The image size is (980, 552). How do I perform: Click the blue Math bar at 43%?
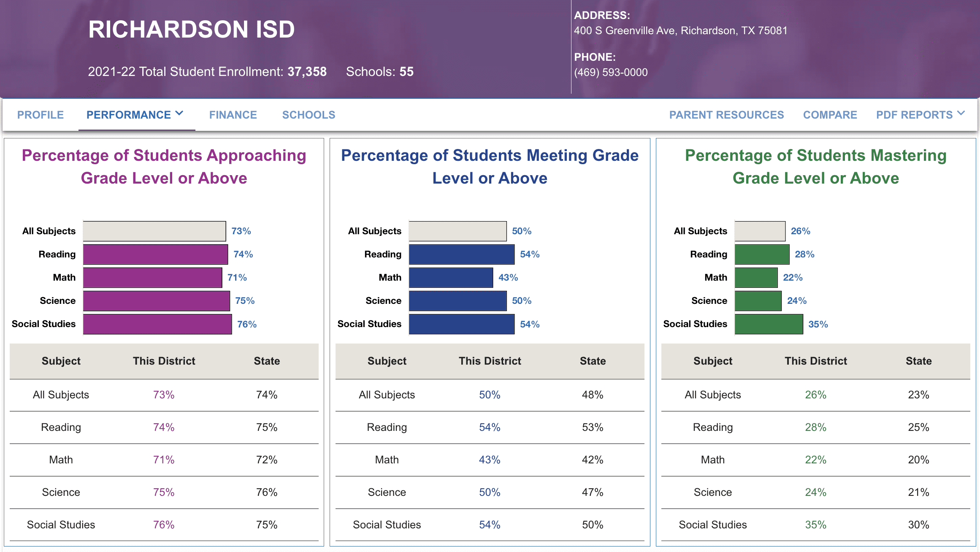(451, 278)
